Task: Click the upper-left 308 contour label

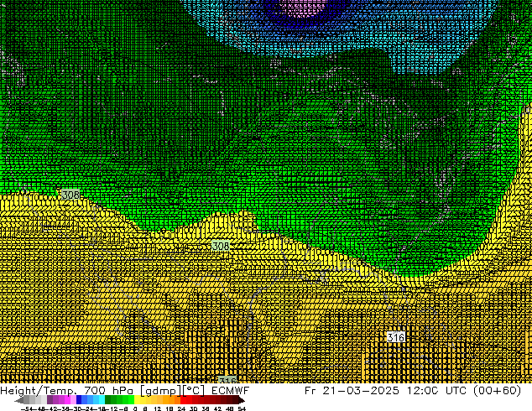Action: click(x=70, y=195)
